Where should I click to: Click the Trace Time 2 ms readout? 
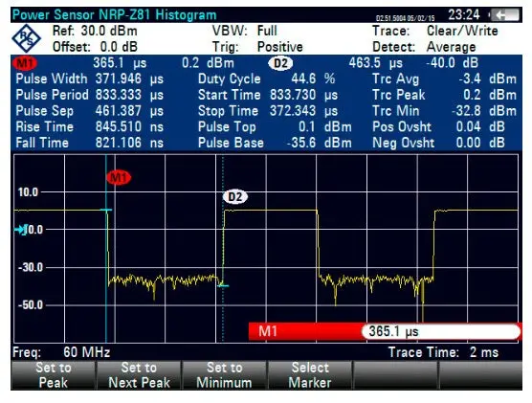[x=443, y=352]
